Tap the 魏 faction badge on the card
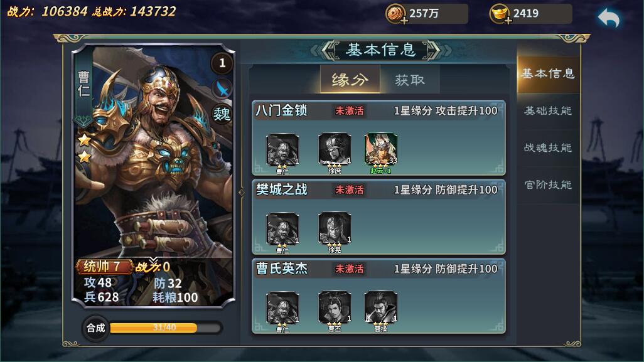The height and width of the screenshot is (362, 644). point(222,114)
